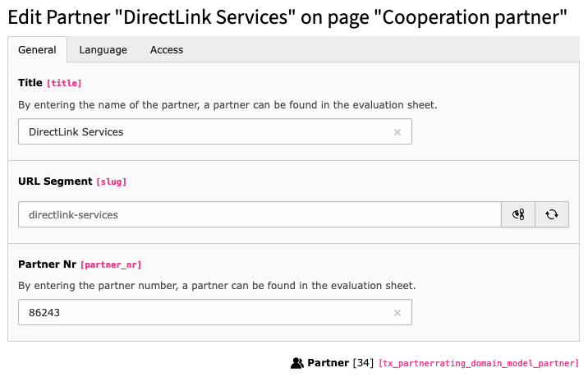
Task: Focus the Title input with DirectLink Services
Action: 215,131
